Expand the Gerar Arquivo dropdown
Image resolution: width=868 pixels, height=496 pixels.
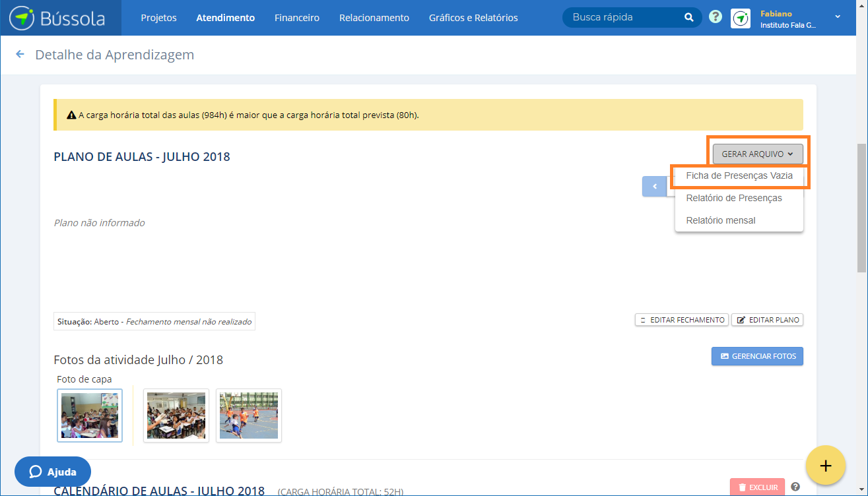pyautogui.click(x=757, y=154)
